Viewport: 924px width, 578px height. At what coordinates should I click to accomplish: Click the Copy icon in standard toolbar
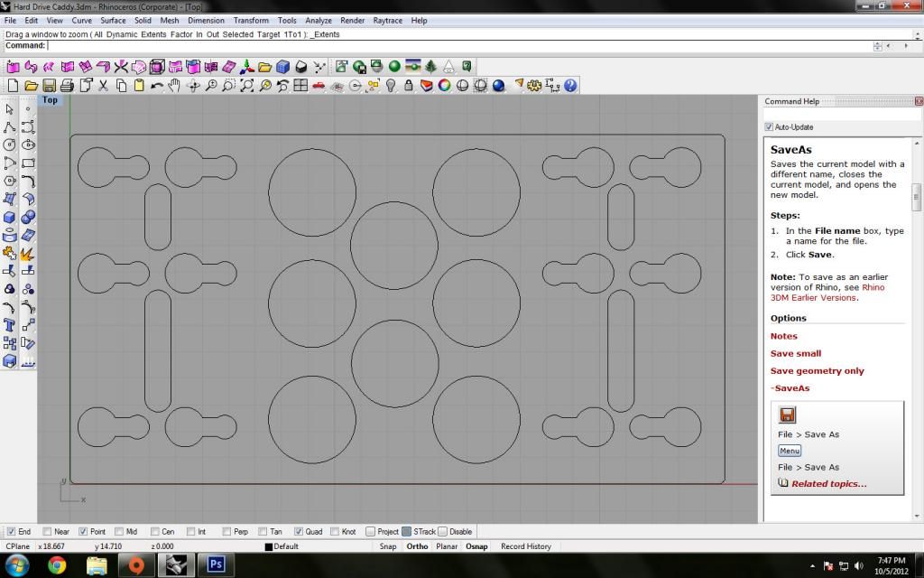121,86
